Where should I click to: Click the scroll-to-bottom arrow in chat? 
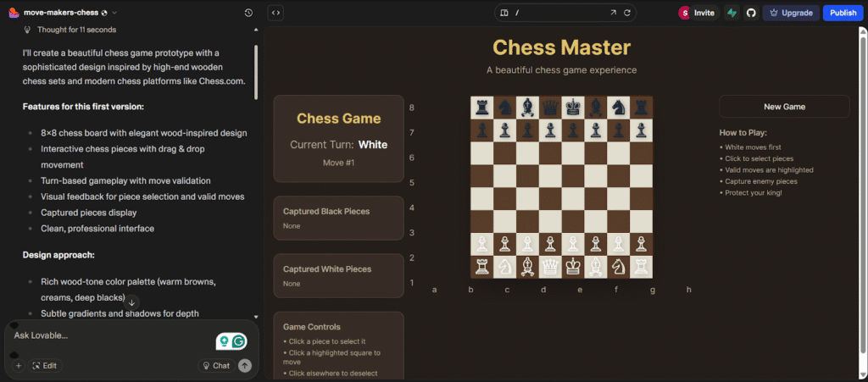(131, 302)
